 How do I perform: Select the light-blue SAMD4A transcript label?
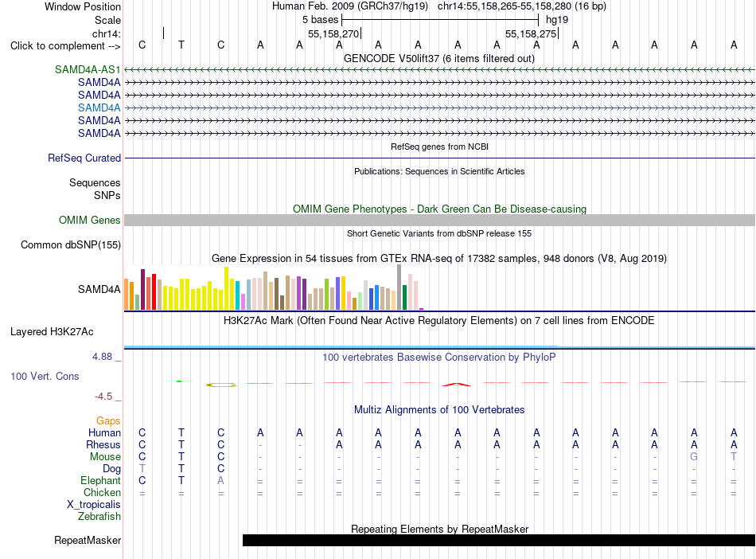(99, 107)
